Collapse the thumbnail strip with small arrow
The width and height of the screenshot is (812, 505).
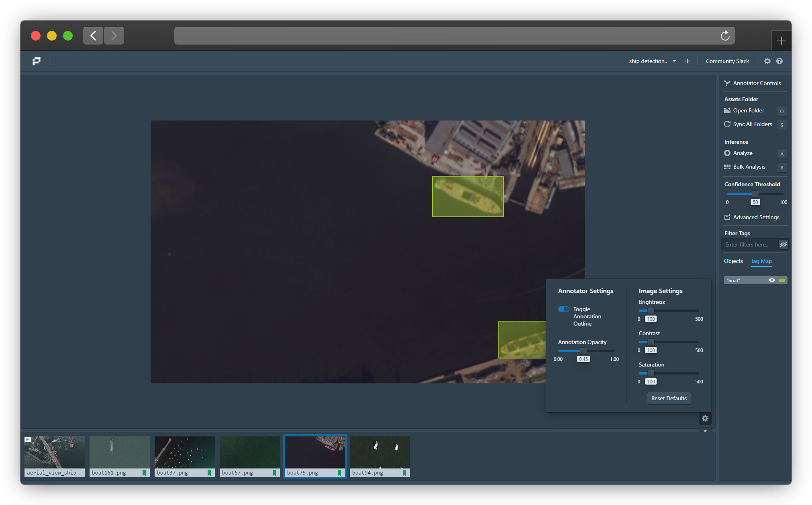point(705,431)
